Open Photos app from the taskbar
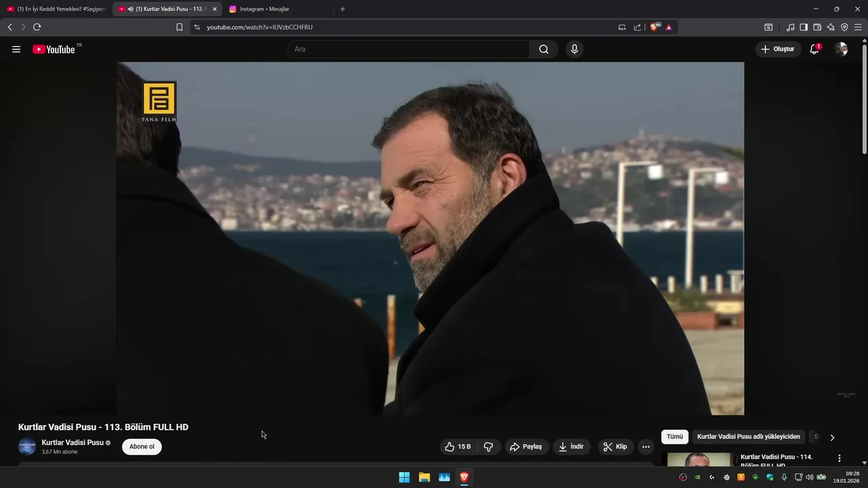Viewport: 868px width, 488px height. 444,477
